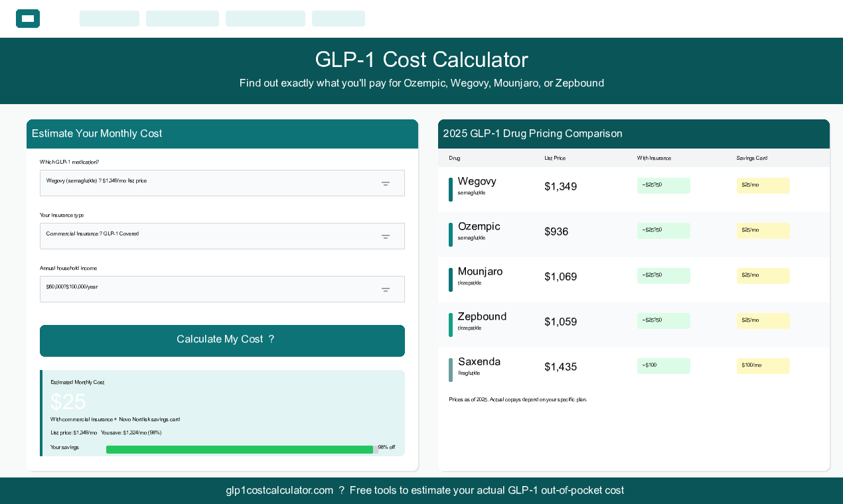This screenshot has height=504, width=843.
Task: Click the 'GLP-1 Cost Calculator' page title
Action: [x=421, y=60]
